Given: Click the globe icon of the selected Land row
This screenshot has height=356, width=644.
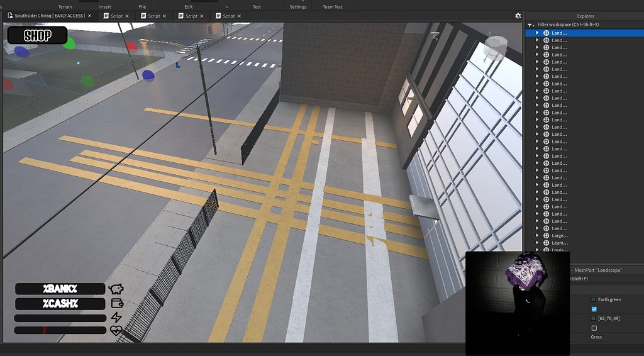Looking at the screenshot, I should 547,33.
